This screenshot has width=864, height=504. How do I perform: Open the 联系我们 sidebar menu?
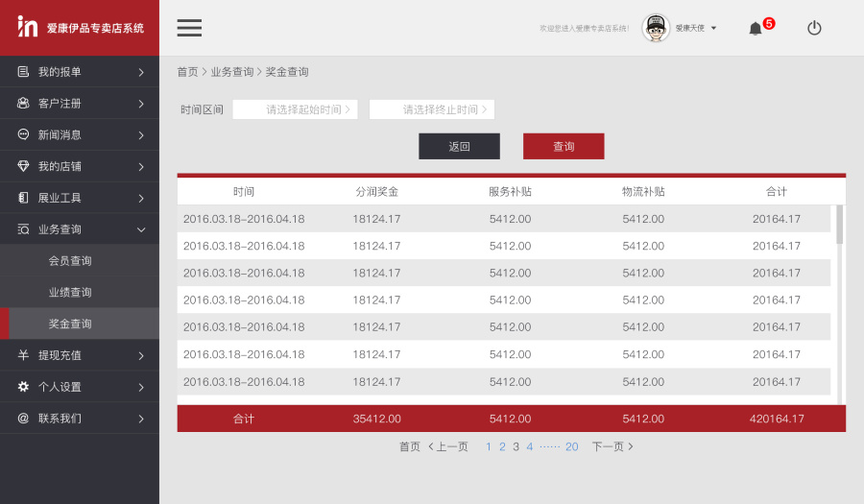click(x=80, y=418)
